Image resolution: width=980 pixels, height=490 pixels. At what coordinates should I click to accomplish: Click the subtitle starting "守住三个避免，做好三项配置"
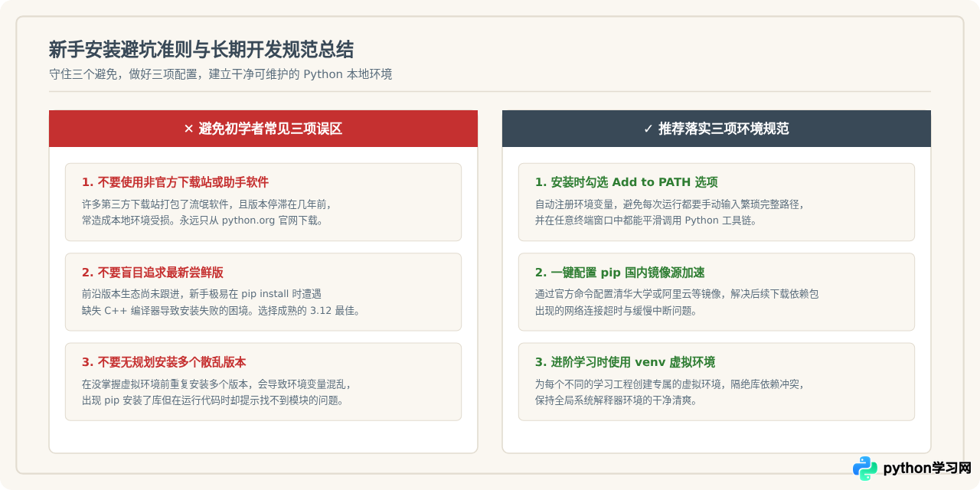(x=220, y=74)
